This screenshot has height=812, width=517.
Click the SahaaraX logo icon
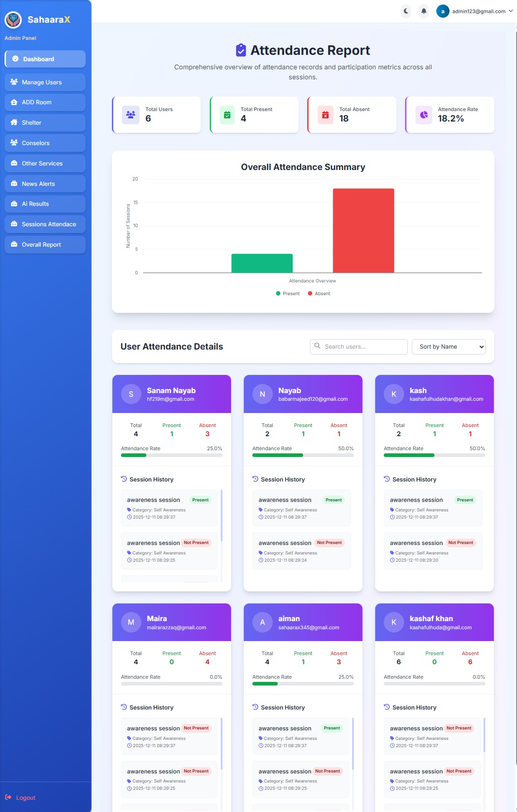[x=13, y=19]
